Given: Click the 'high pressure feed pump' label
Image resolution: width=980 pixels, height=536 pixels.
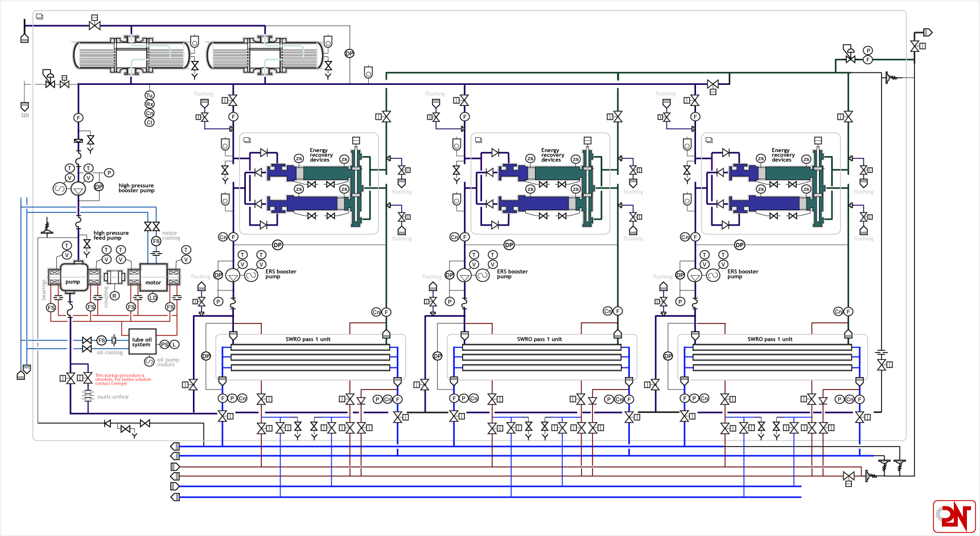Looking at the screenshot, I should (x=111, y=235).
